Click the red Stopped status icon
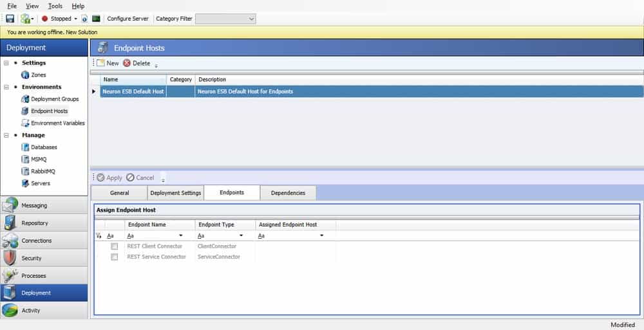Viewport: 644px width, 330px height. [x=45, y=19]
